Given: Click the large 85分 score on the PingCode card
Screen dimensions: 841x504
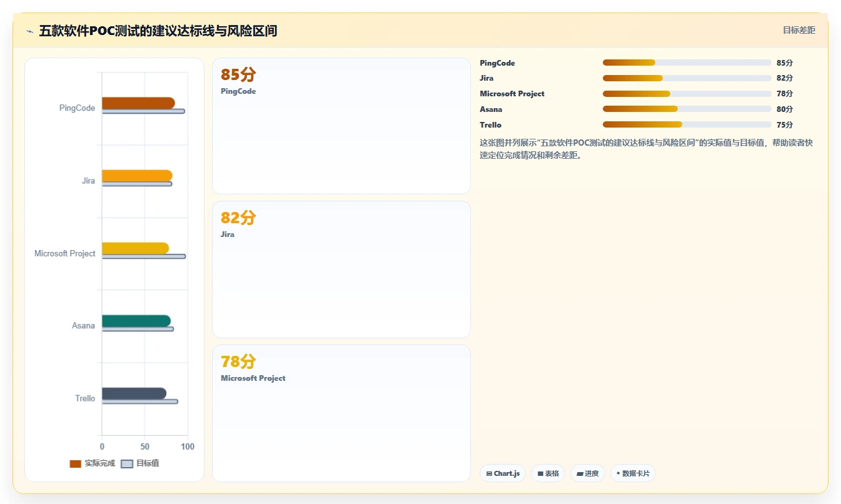Looking at the screenshot, I should [238, 75].
